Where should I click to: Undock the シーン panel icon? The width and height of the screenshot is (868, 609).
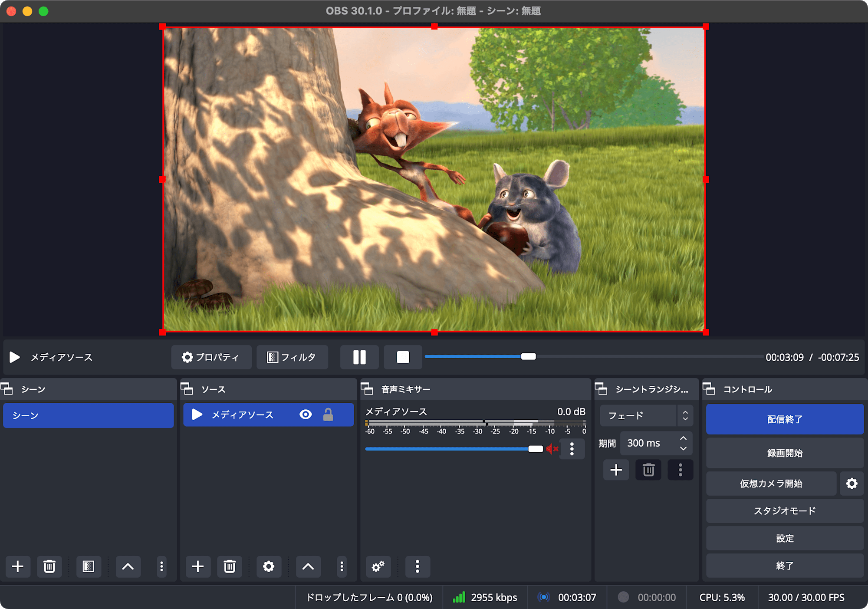[7, 389]
